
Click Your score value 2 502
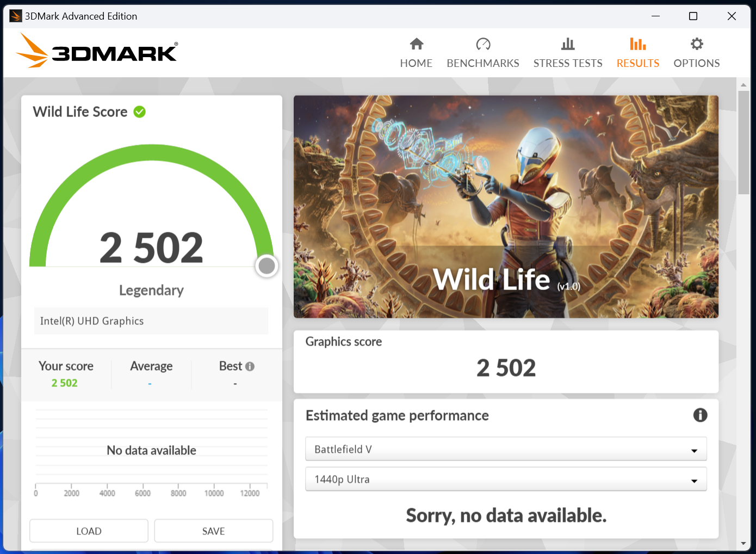[x=65, y=383]
